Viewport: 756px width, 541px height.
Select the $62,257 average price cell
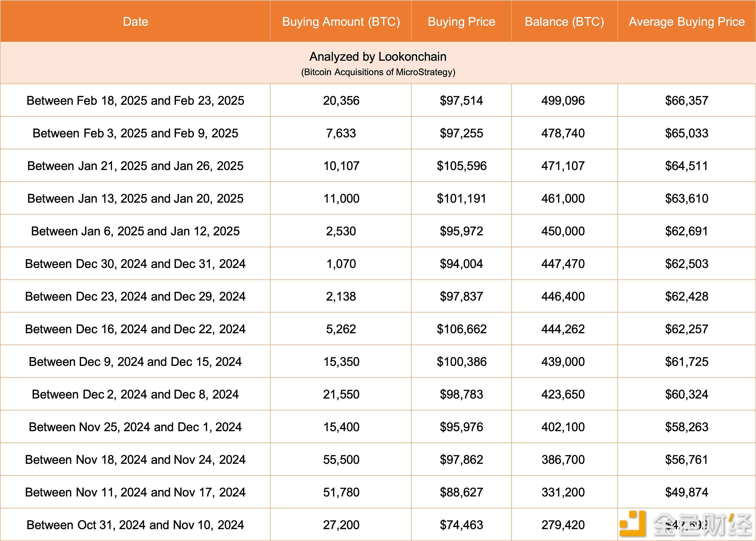[x=686, y=329]
